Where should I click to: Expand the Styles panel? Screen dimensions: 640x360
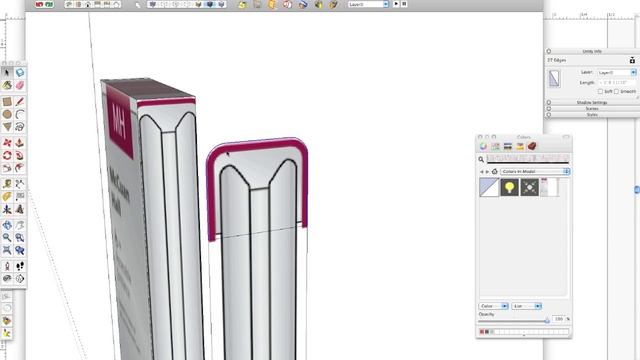click(x=549, y=115)
